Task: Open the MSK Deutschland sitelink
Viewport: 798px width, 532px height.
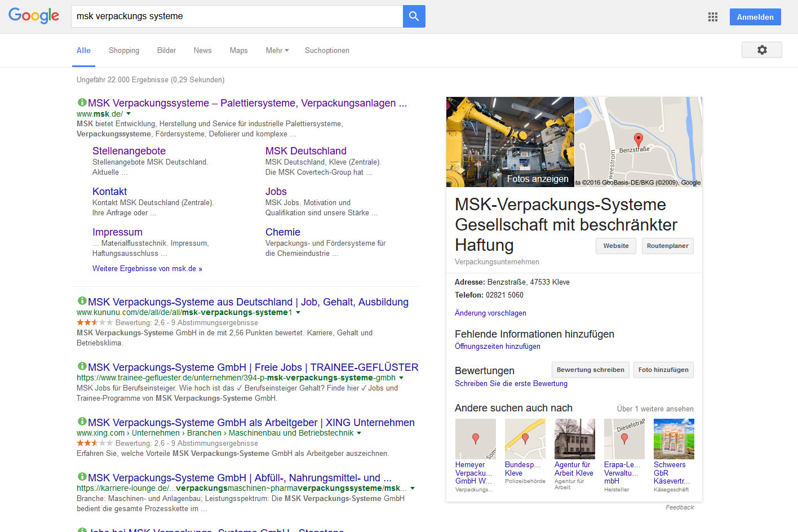Action: (x=306, y=151)
